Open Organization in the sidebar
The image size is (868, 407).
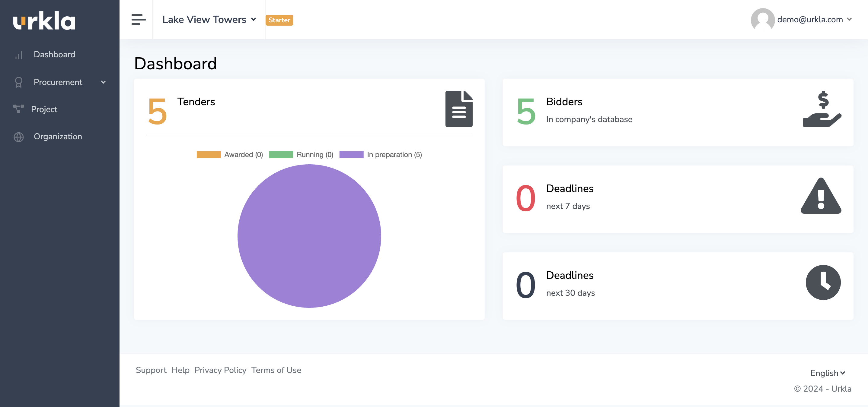click(58, 136)
